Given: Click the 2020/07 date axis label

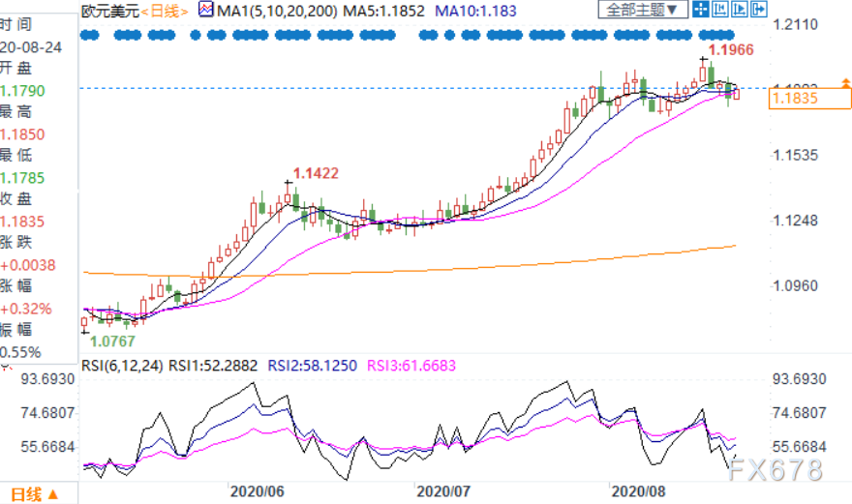Looking at the screenshot, I should (x=443, y=491).
